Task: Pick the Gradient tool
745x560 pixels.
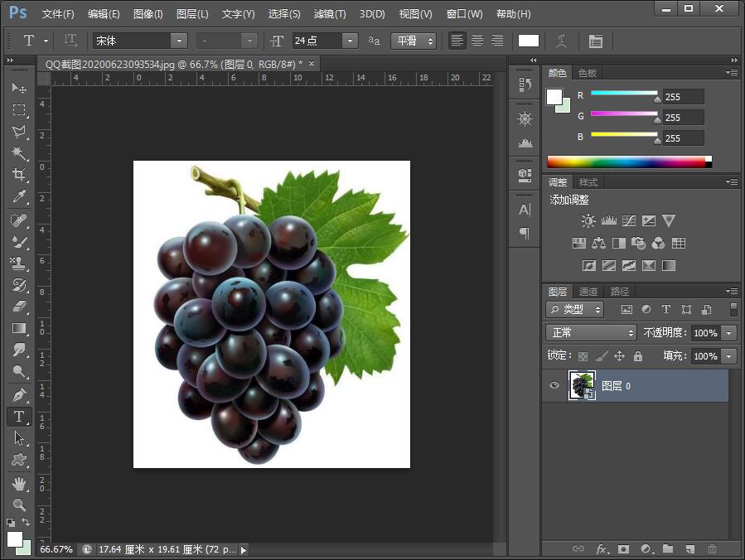Action: click(19, 330)
